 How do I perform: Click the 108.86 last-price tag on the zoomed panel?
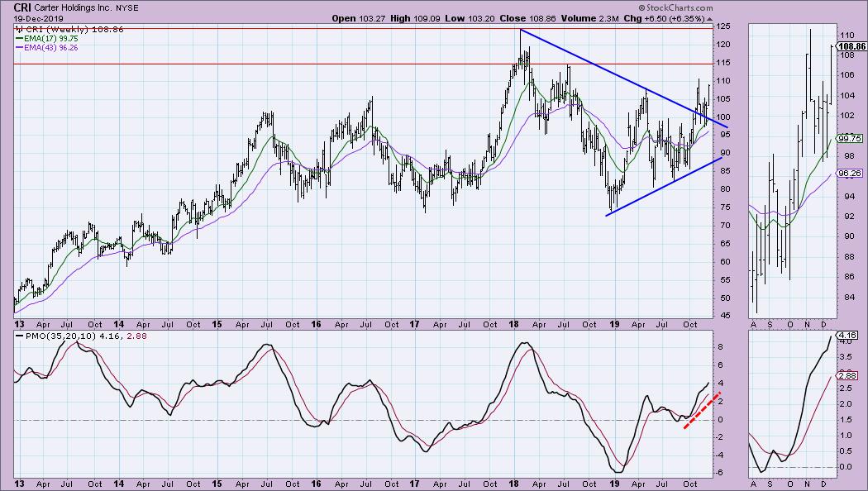coord(852,46)
